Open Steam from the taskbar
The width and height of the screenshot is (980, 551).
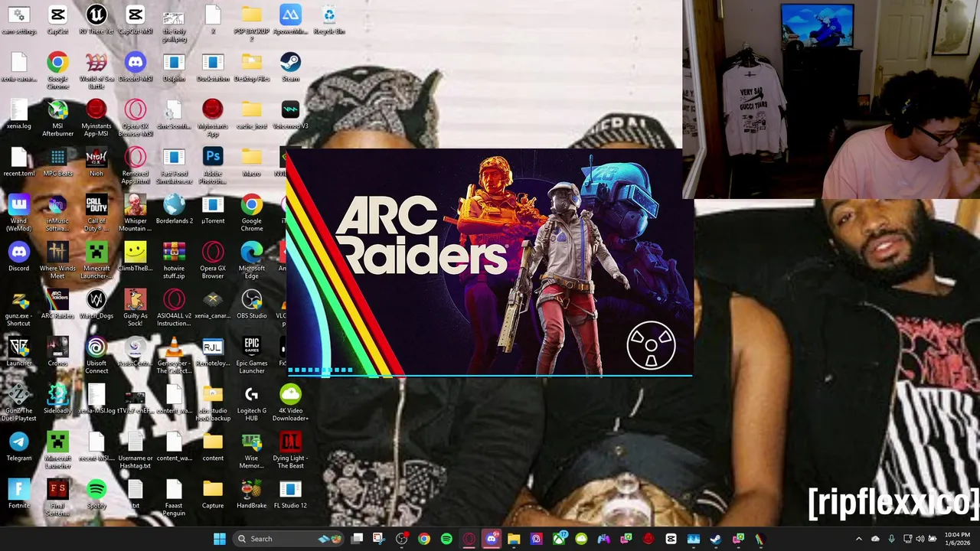pyautogui.click(x=716, y=539)
